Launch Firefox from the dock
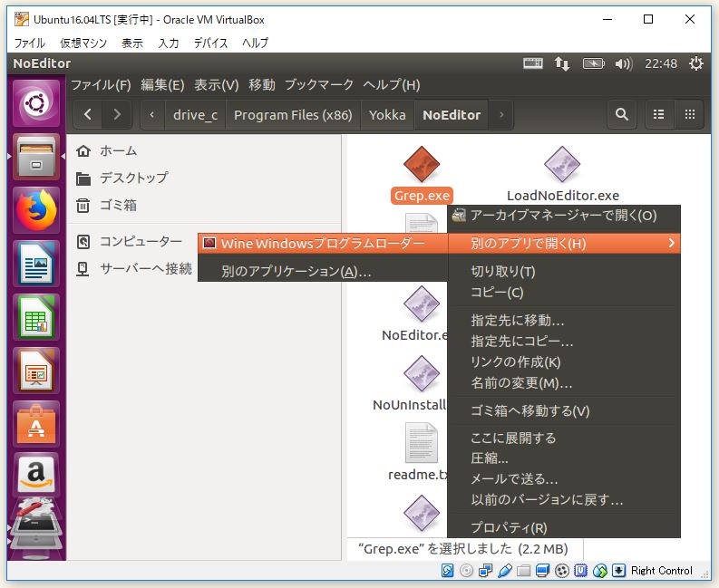The height and width of the screenshot is (588, 719). coord(36,211)
